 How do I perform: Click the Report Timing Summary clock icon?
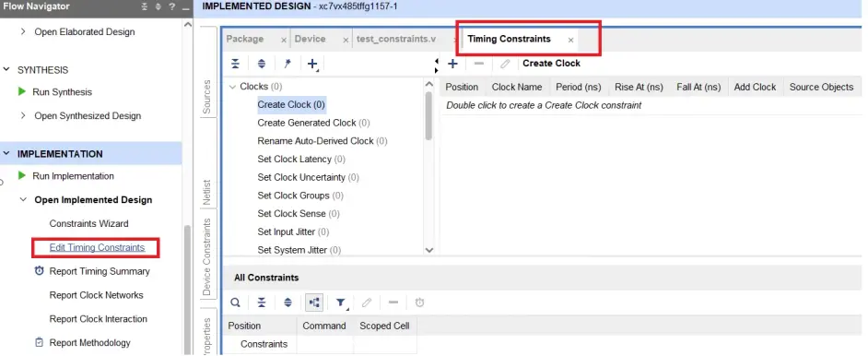pyautogui.click(x=40, y=271)
